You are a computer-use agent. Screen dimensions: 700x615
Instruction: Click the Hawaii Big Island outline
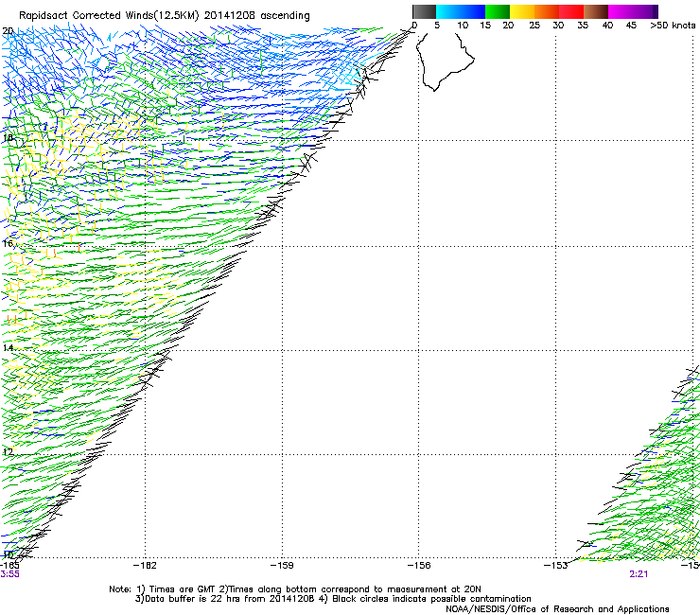tap(445, 61)
